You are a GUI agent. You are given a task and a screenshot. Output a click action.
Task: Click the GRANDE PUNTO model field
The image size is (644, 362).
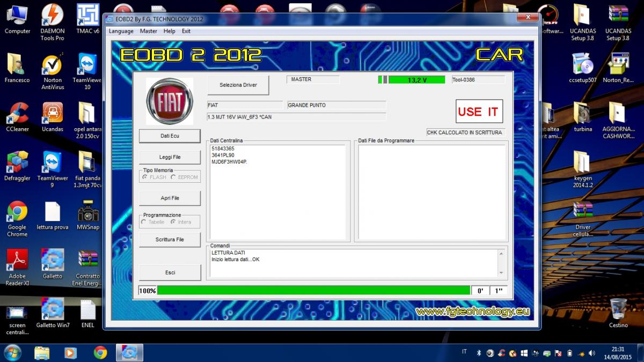(336, 105)
